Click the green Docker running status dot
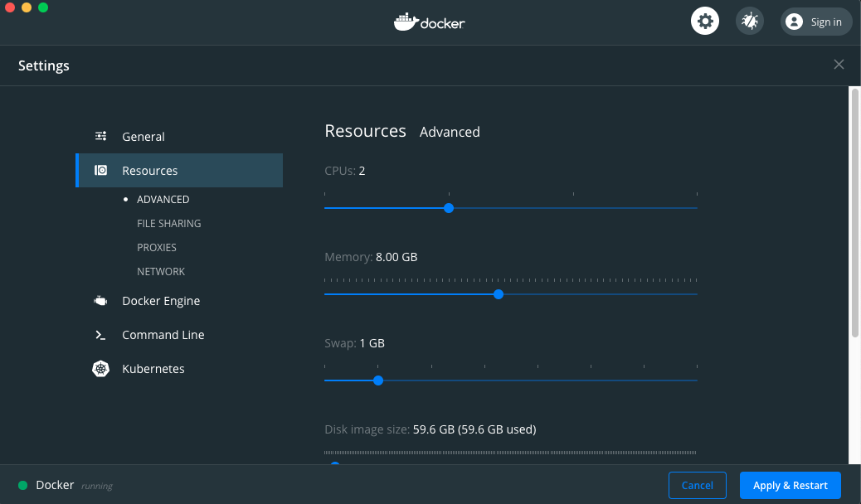This screenshot has width=861, height=504. 23,485
